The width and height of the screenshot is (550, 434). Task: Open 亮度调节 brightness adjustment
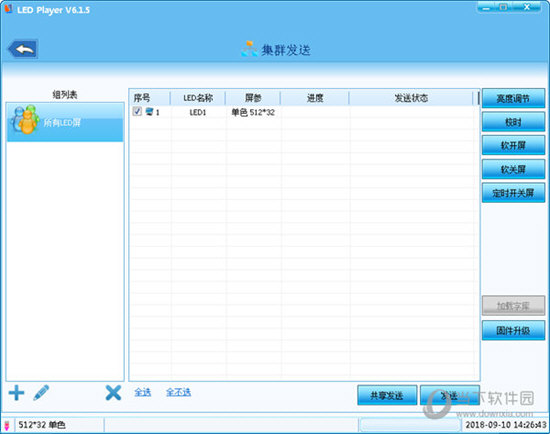513,99
